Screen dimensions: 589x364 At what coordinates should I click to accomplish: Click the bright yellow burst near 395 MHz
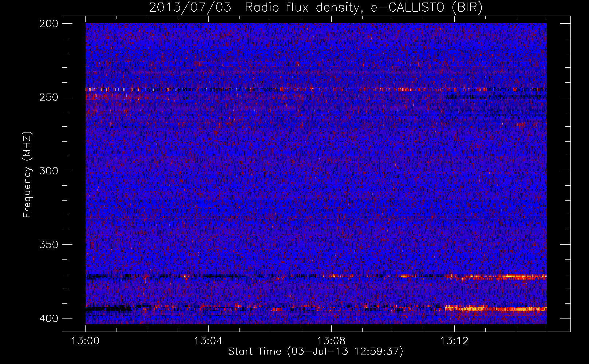(495, 309)
